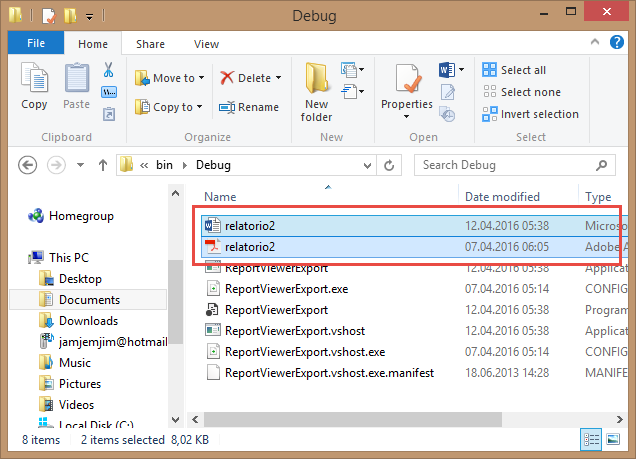Click the Paste icon in ribbon
The height and width of the screenshot is (459, 636).
(x=76, y=86)
